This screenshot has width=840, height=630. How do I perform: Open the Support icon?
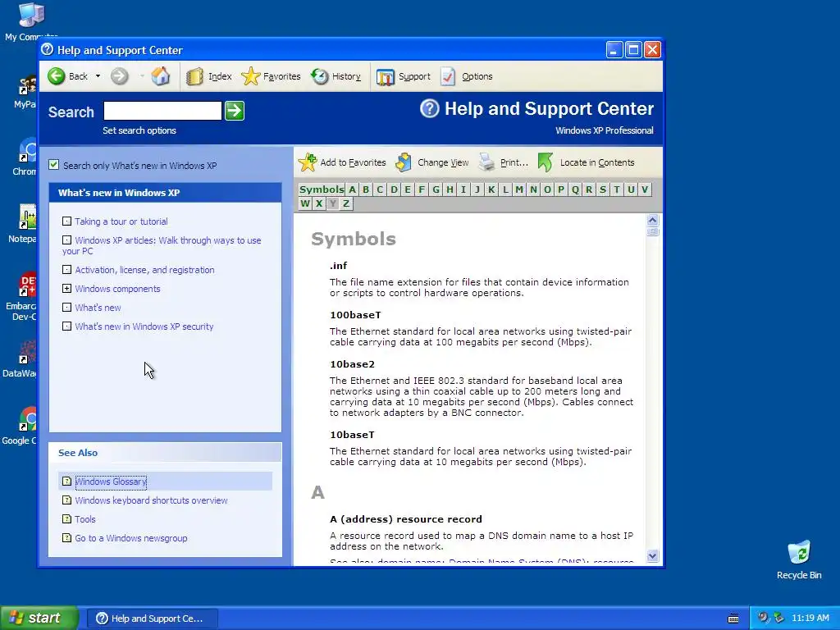[x=386, y=76]
